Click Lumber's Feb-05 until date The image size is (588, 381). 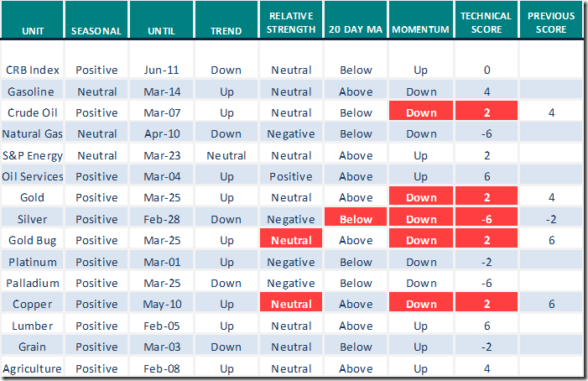click(x=161, y=326)
